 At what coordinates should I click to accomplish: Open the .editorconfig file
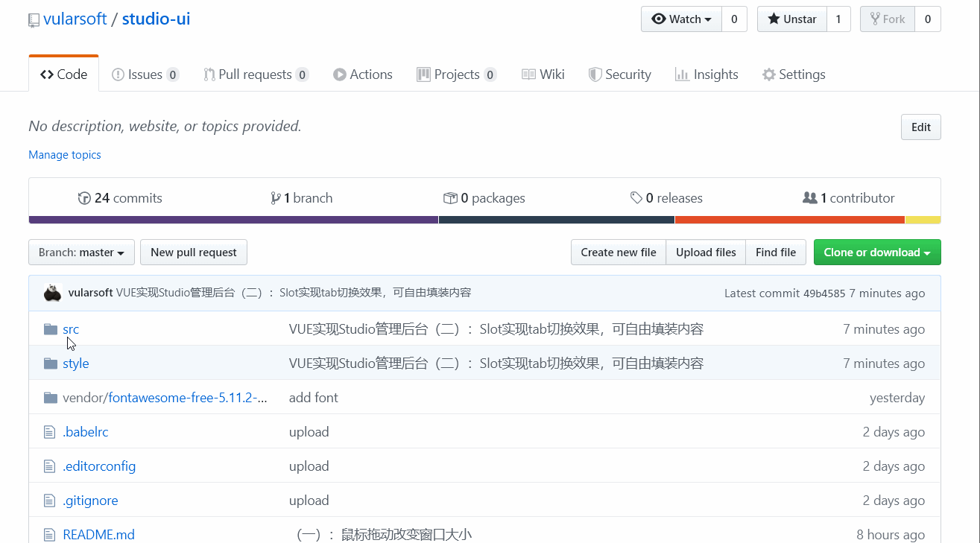(x=99, y=466)
